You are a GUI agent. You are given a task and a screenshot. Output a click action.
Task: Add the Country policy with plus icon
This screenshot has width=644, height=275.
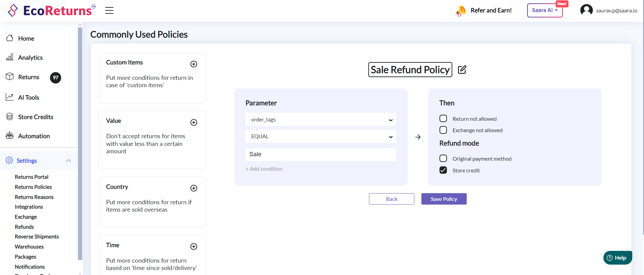194,188
